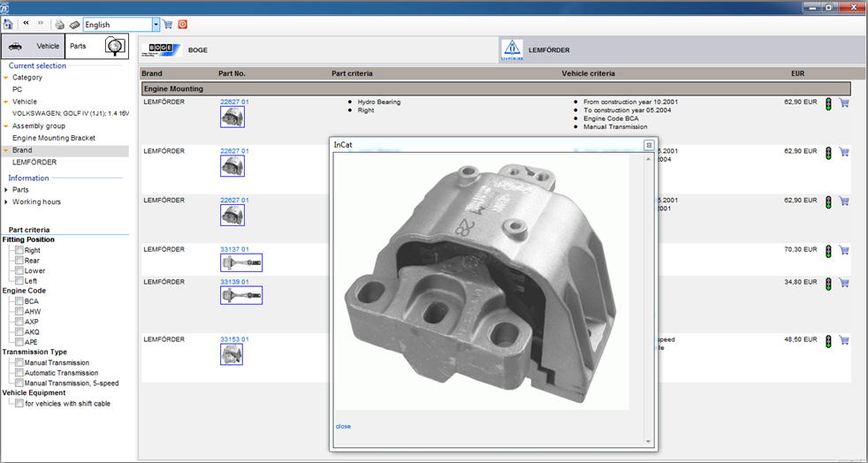Open the shopping cart in the toolbar
The width and height of the screenshot is (868, 463).
tap(168, 25)
